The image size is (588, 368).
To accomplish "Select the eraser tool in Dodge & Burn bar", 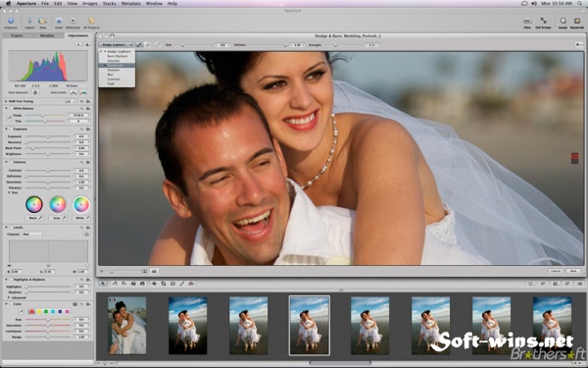I will (x=148, y=45).
